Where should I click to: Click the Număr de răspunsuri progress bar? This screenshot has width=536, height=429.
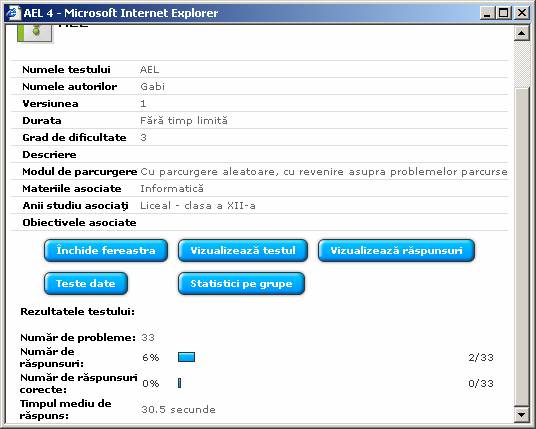tap(187, 357)
